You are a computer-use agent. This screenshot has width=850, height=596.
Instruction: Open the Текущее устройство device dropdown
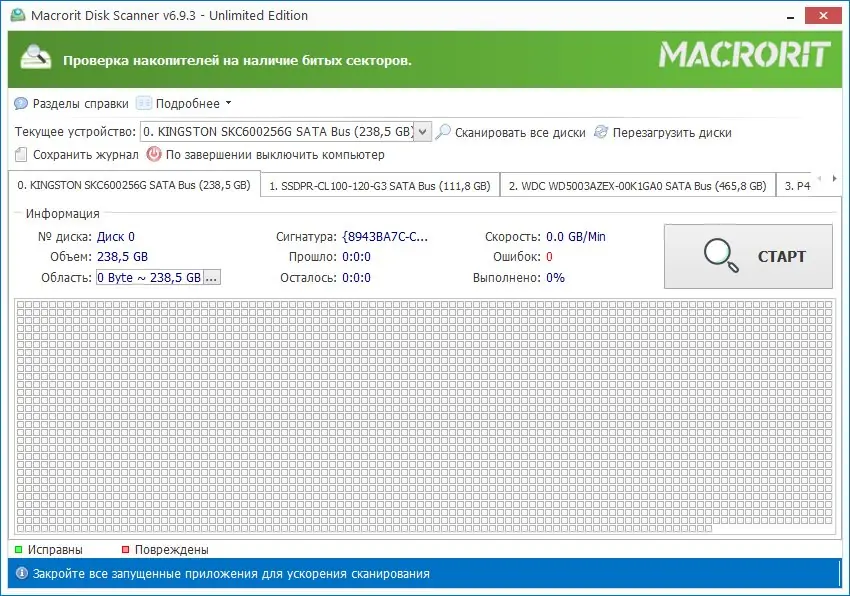(422, 131)
